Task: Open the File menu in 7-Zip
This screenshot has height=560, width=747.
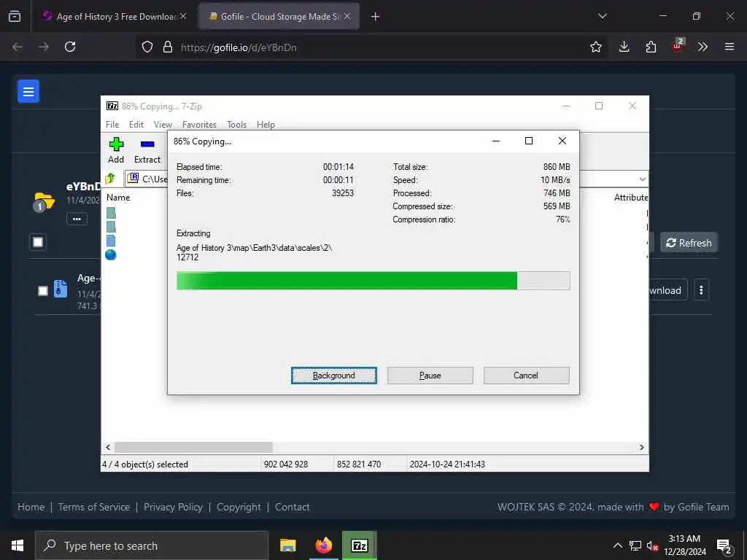Action: click(x=112, y=124)
